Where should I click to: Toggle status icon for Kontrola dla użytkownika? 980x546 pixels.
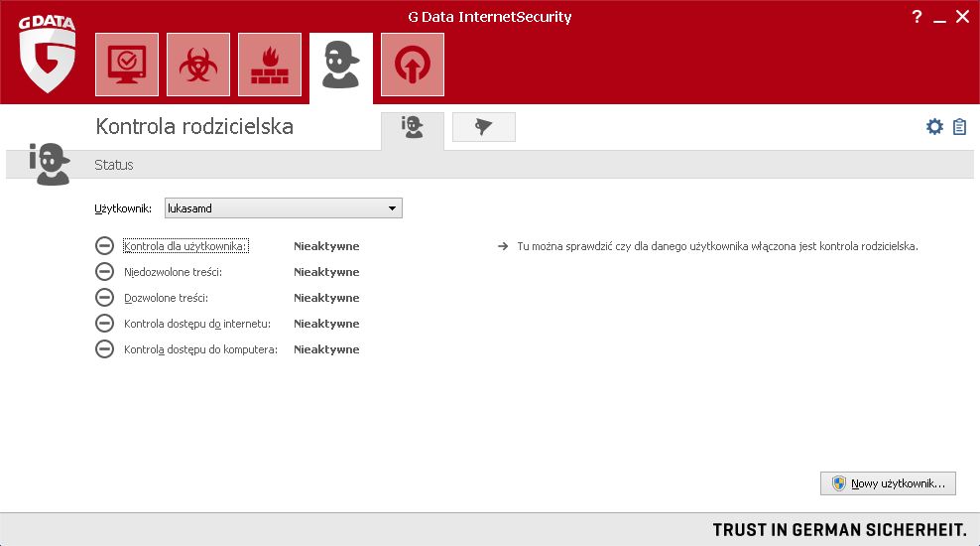coord(104,246)
